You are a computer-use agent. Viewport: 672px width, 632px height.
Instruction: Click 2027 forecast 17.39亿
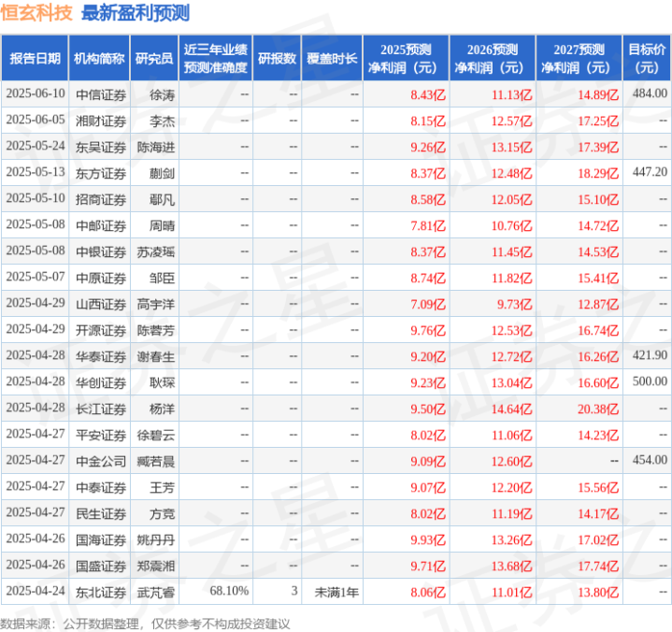[598, 147]
